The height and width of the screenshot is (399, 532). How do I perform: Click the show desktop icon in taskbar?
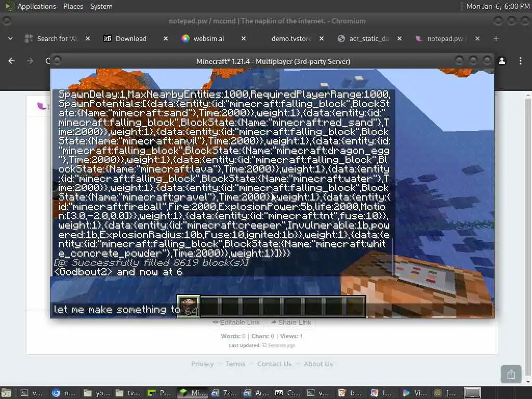(6, 393)
